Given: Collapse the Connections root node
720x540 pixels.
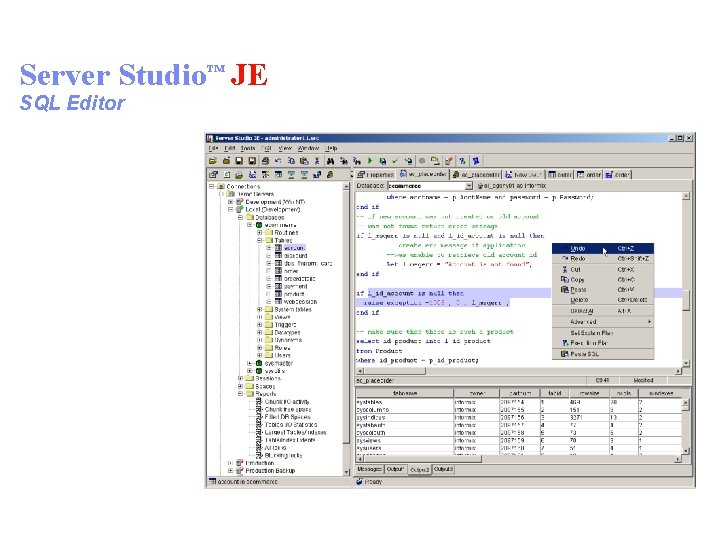Looking at the screenshot, I should pos(212,186).
